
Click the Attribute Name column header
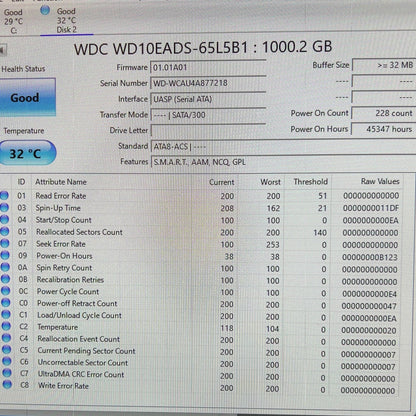pos(61,182)
